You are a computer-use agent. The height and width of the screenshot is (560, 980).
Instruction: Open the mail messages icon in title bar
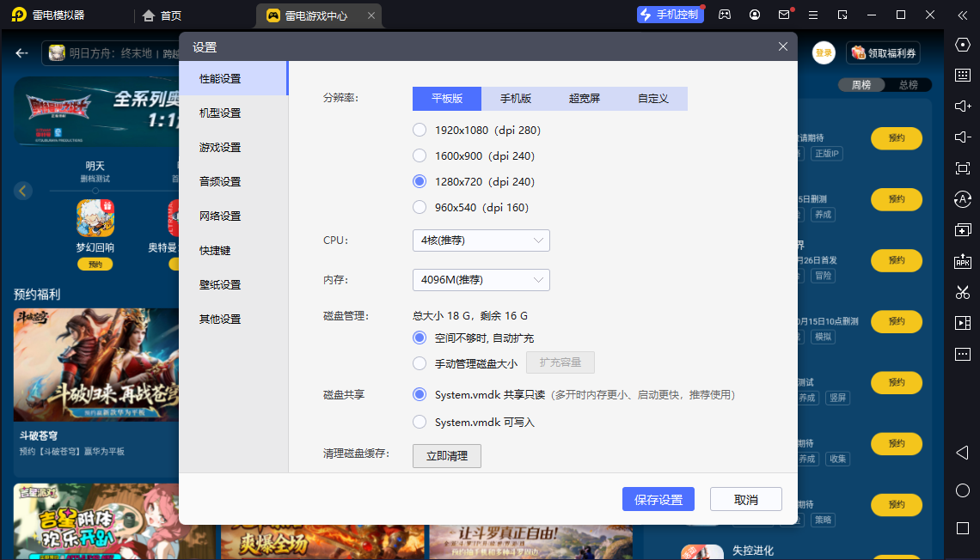click(x=784, y=15)
